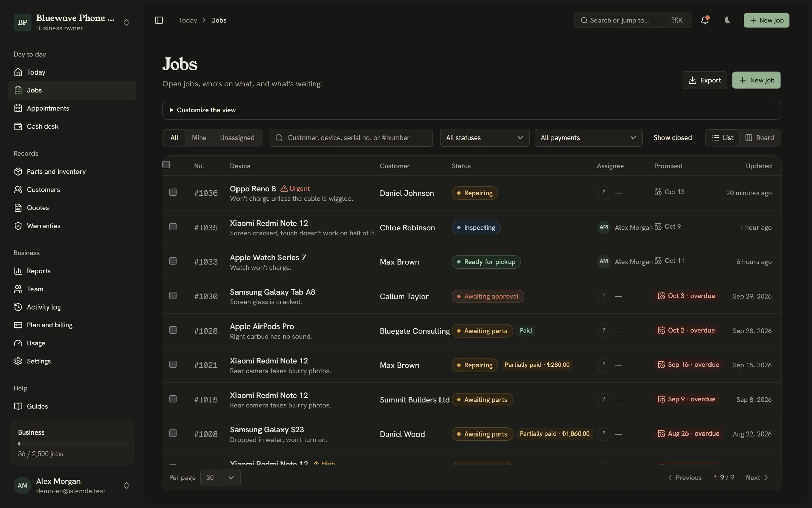Open Cash desk wallet icon
This screenshot has height=508, width=812.
tap(18, 126)
